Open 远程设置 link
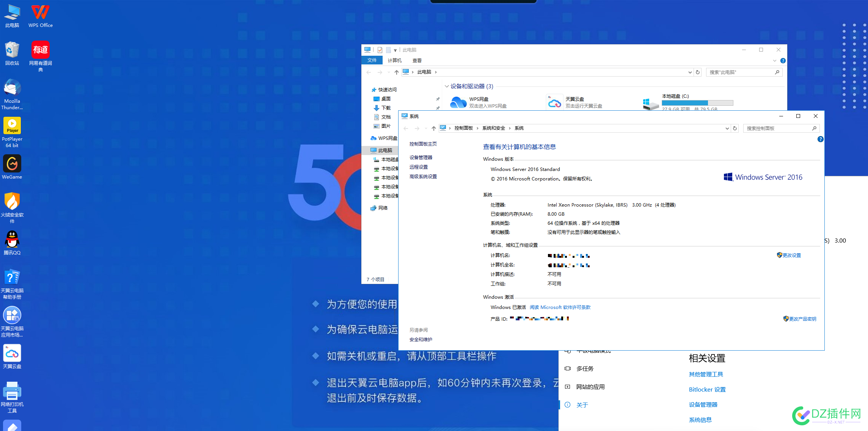The image size is (868, 431). coord(418,167)
